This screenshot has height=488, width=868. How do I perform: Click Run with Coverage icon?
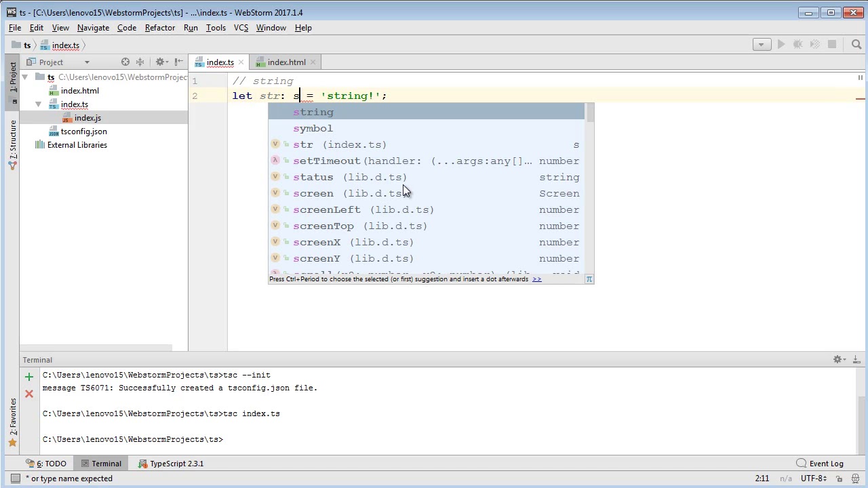(x=815, y=45)
